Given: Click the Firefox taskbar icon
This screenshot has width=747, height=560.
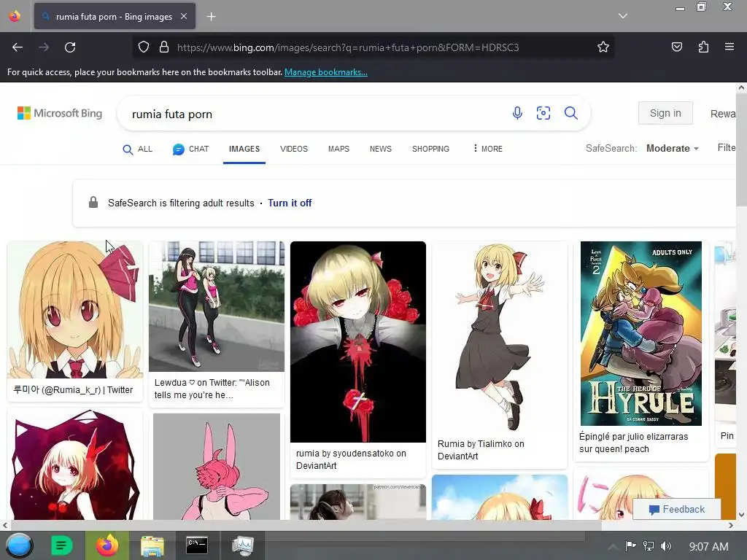Looking at the screenshot, I should click(107, 545).
